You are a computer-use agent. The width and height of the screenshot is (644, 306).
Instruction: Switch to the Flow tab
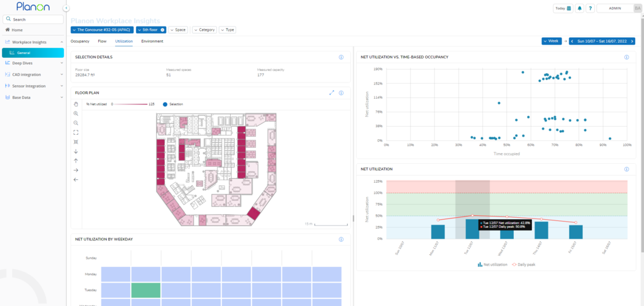tap(103, 41)
